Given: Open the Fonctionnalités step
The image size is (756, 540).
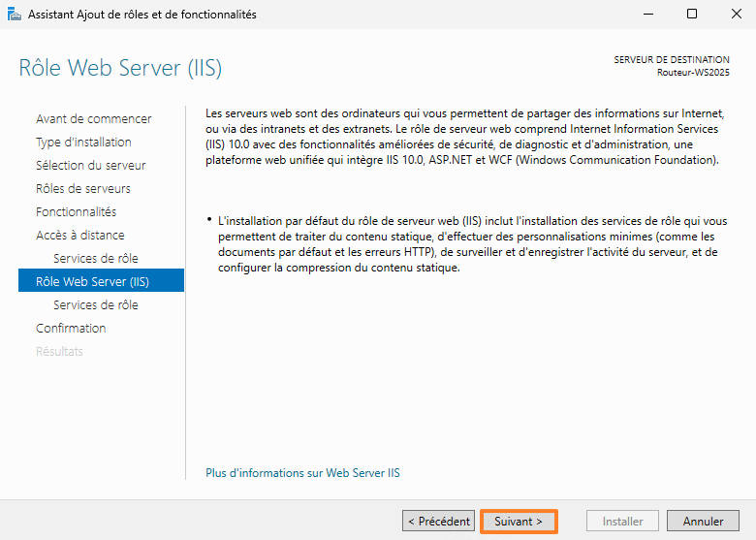Looking at the screenshot, I should 76,211.
